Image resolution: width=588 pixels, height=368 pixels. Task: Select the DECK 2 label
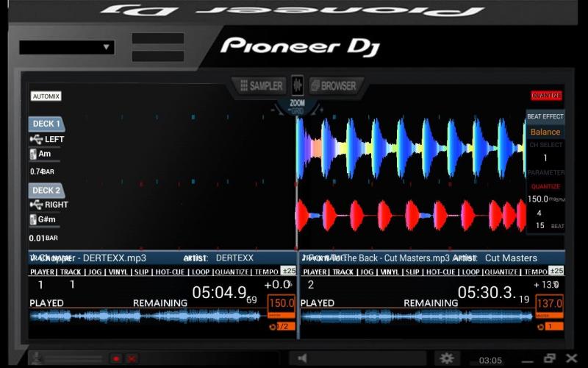(x=46, y=191)
